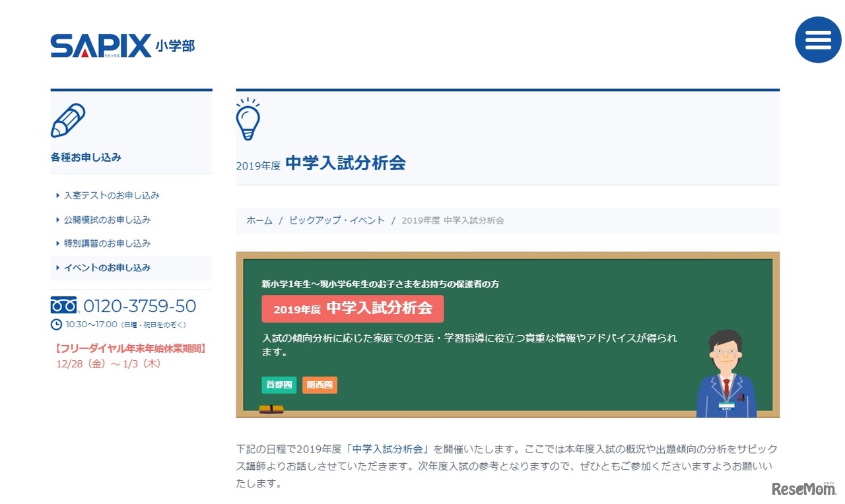Image resolution: width=845 pixels, height=504 pixels.
Task: Click the SAPIX 小学部 logo
Action: tap(123, 46)
